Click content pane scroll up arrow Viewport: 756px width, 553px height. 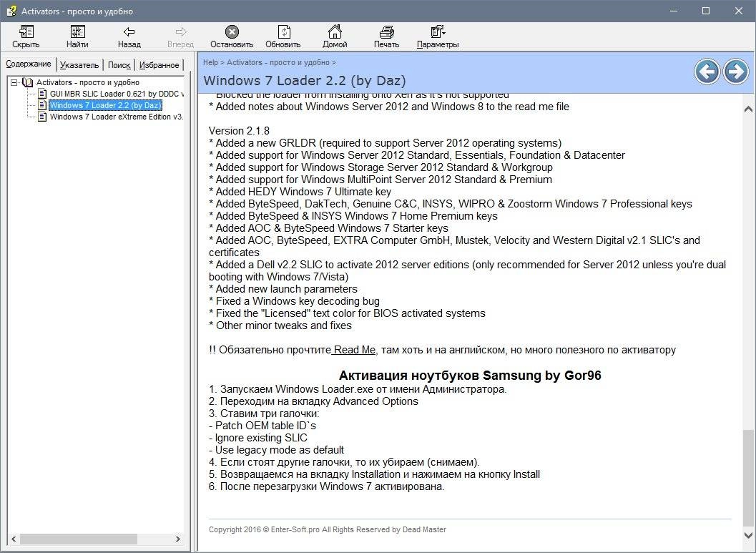click(748, 109)
